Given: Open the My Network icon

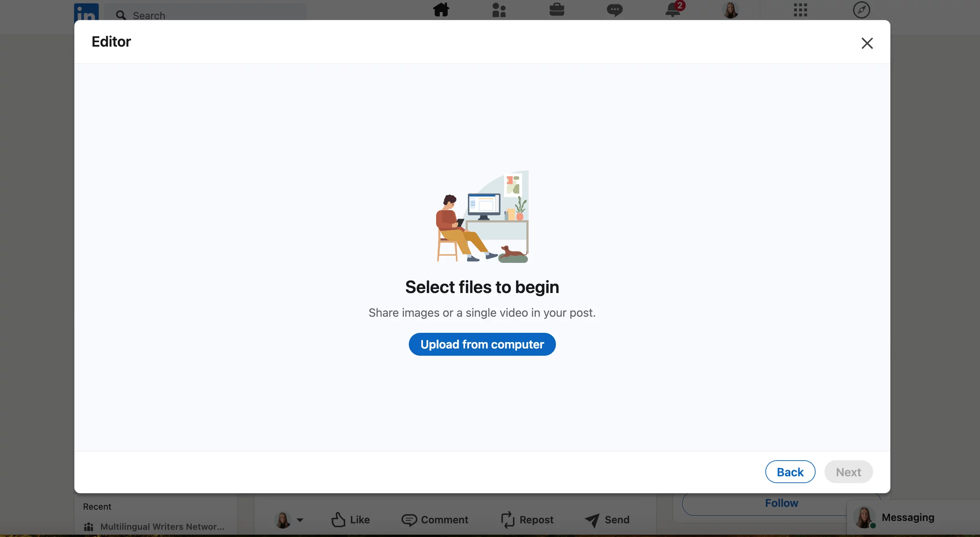Looking at the screenshot, I should 499,9.
